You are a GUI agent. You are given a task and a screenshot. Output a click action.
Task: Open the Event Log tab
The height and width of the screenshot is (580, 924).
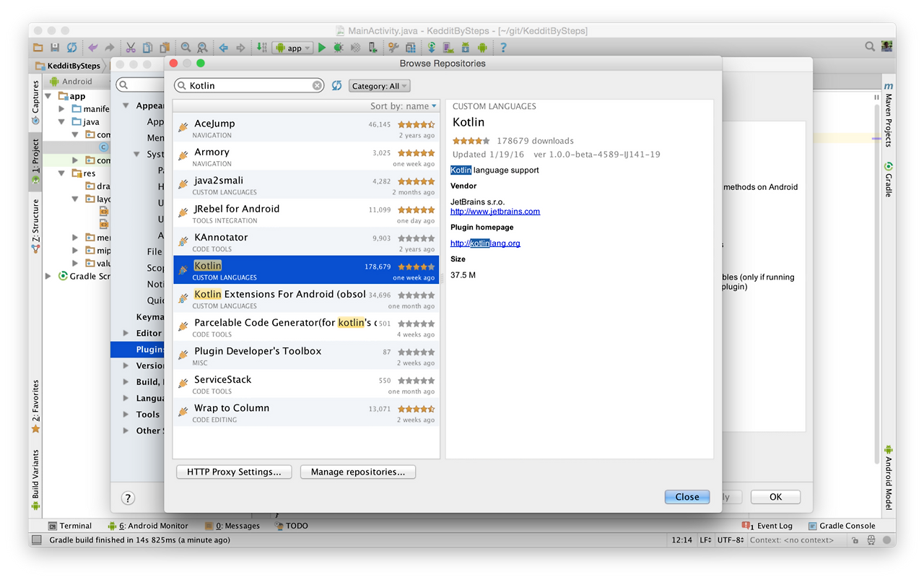[767, 526]
